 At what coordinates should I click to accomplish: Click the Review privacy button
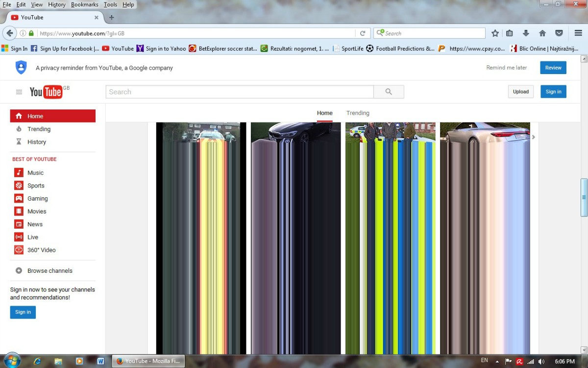[x=553, y=68]
